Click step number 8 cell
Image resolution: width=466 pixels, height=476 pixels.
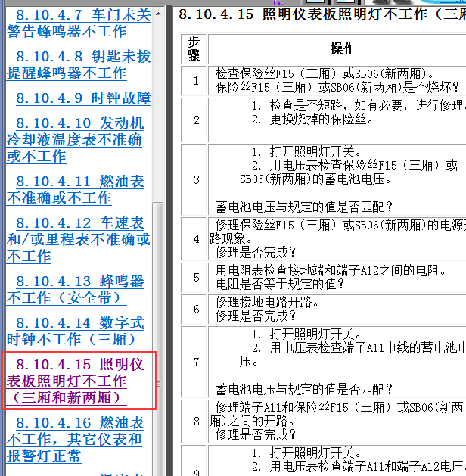point(194,422)
